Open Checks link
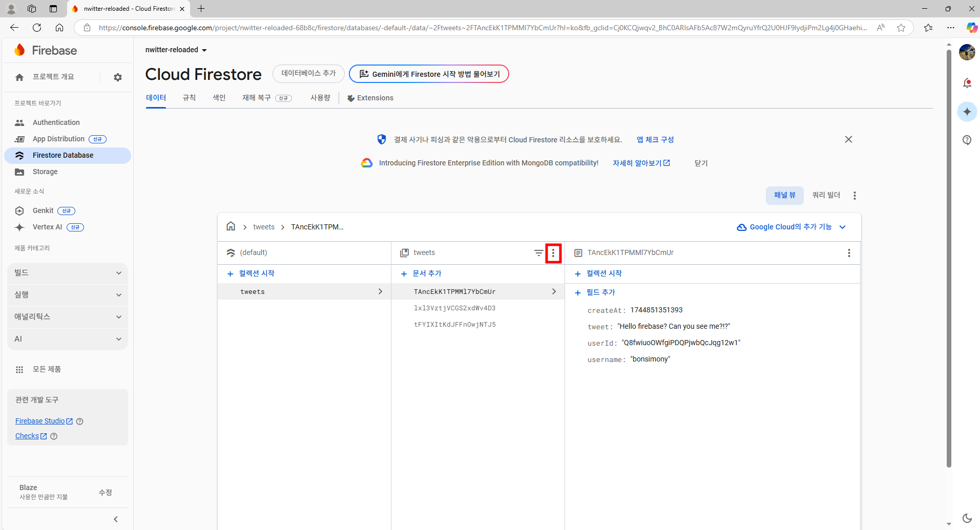 coord(31,436)
